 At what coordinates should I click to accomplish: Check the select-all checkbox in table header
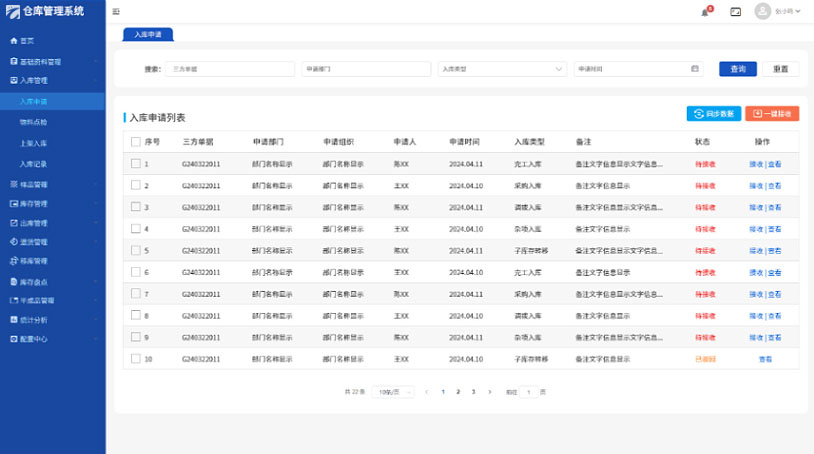point(135,142)
